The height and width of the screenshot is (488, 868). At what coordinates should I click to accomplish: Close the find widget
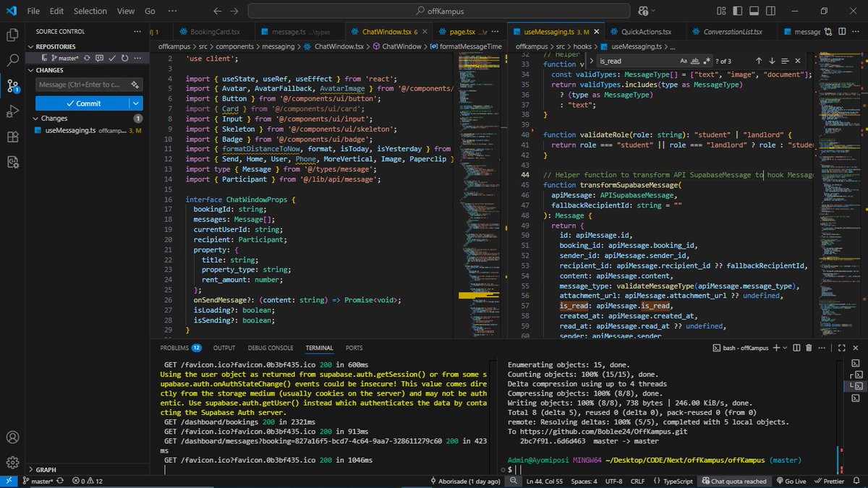799,61
